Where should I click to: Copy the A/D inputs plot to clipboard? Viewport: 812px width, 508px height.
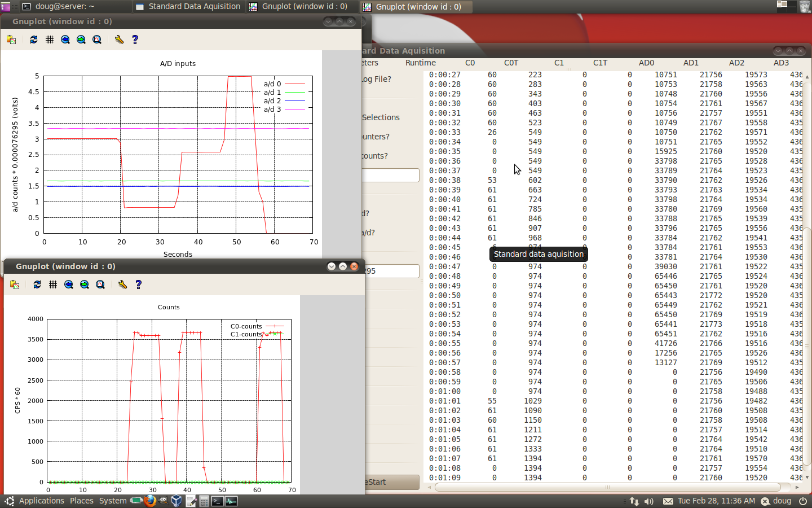click(x=11, y=40)
